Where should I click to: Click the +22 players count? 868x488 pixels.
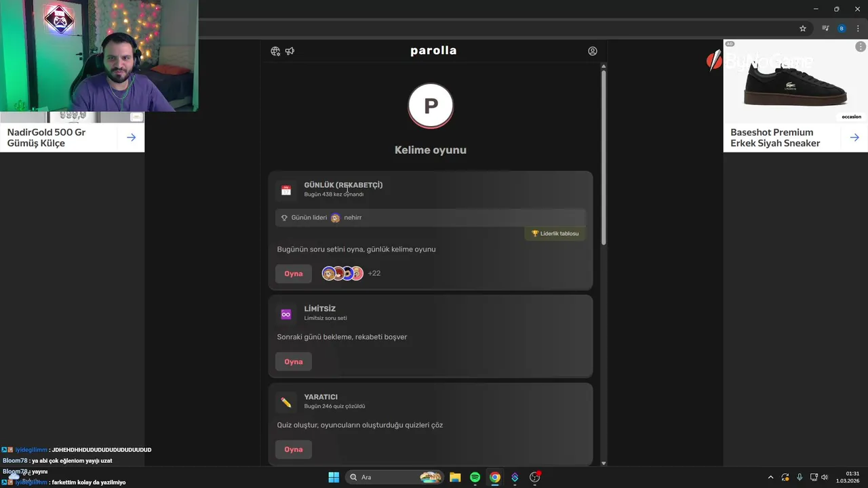374,273
